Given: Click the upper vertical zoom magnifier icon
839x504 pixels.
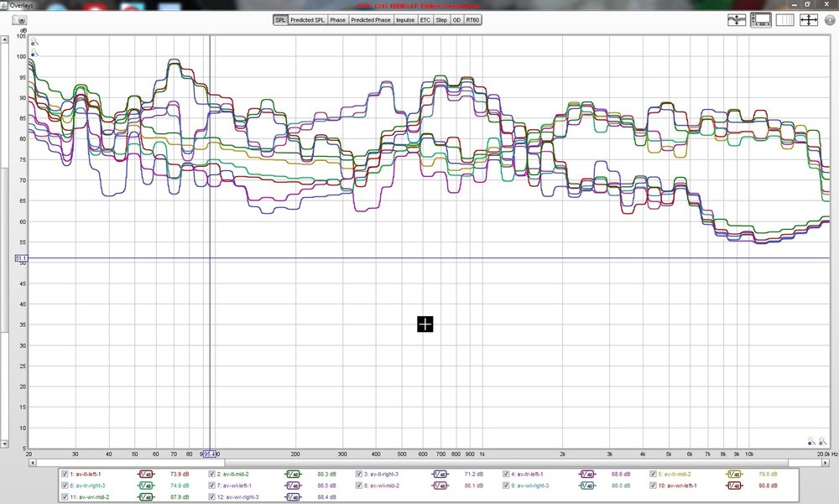Looking at the screenshot, I should coord(34,41).
